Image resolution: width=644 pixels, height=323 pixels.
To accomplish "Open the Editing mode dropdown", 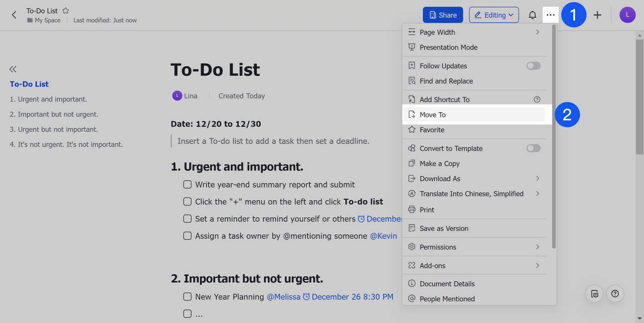I will coord(494,15).
